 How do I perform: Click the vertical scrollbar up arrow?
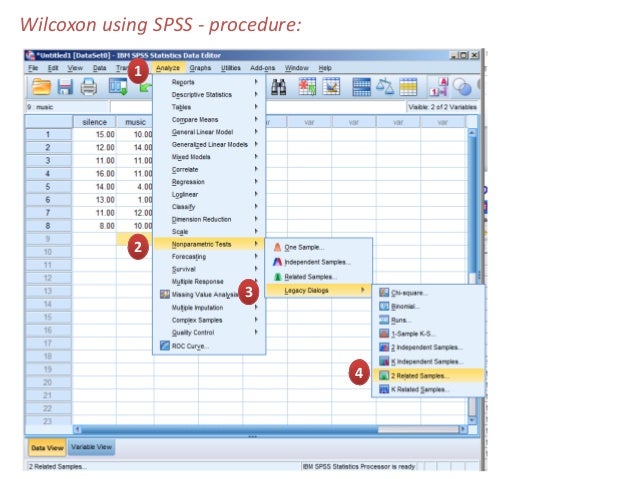(x=472, y=133)
